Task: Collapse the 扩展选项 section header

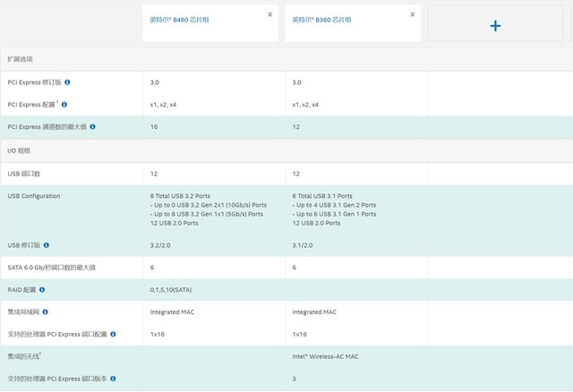Action: [20, 59]
